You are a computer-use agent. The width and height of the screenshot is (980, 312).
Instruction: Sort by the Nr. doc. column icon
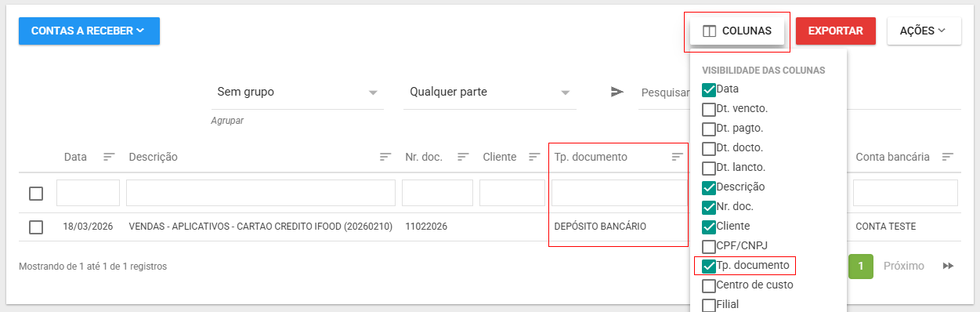click(464, 157)
